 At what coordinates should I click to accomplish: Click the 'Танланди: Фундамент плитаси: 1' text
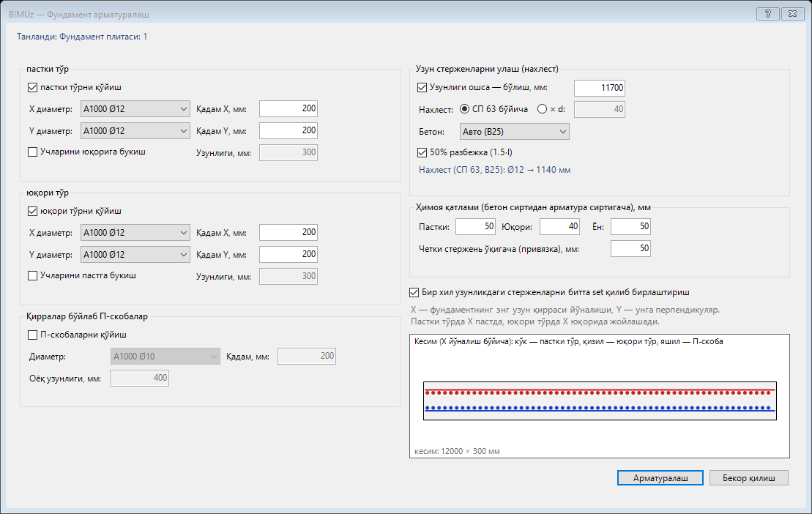[x=82, y=37]
